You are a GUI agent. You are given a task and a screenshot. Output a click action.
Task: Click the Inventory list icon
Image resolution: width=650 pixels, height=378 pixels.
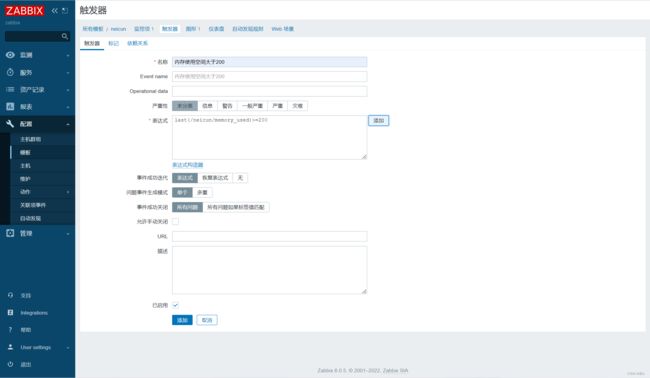point(10,90)
